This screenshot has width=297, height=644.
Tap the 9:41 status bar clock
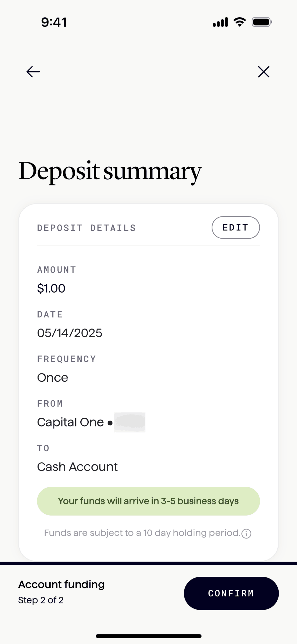pos(54,22)
